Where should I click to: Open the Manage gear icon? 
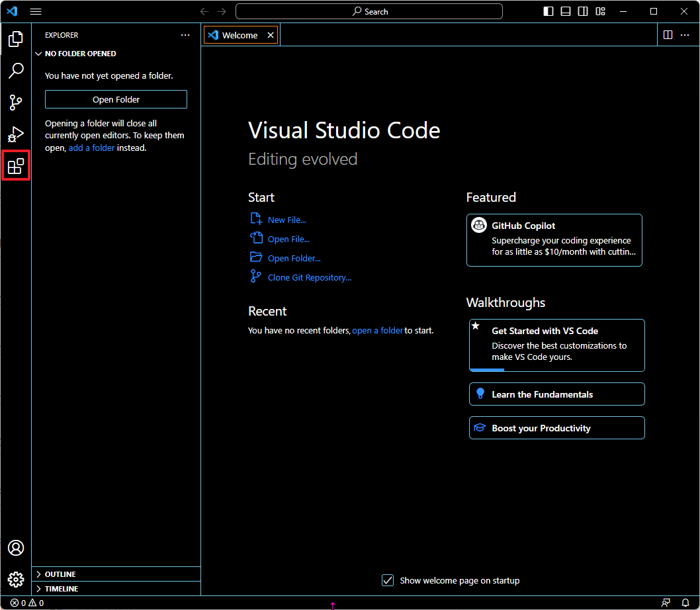16,579
